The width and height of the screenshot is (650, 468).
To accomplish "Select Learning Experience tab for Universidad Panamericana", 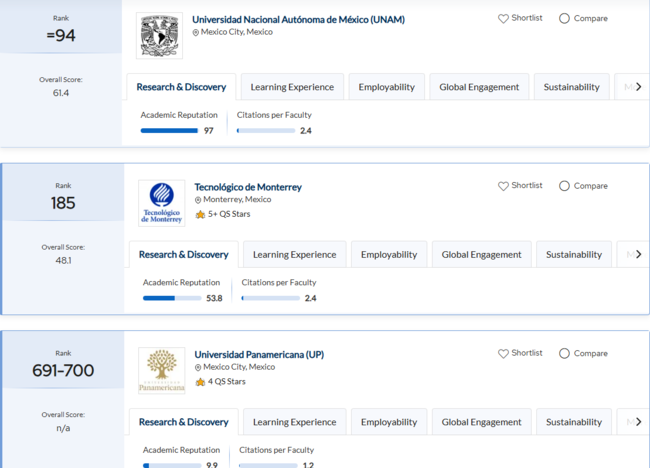I will click(x=294, y=422).
